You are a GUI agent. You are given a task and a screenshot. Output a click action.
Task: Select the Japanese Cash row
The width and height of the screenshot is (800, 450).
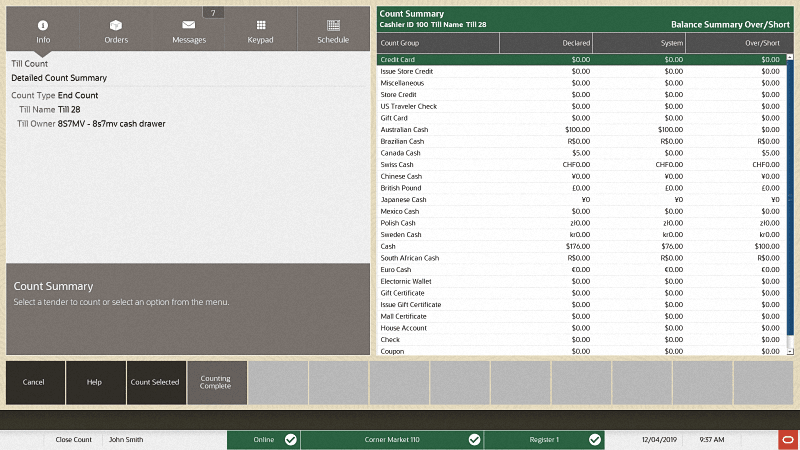(x=582, y=200)
